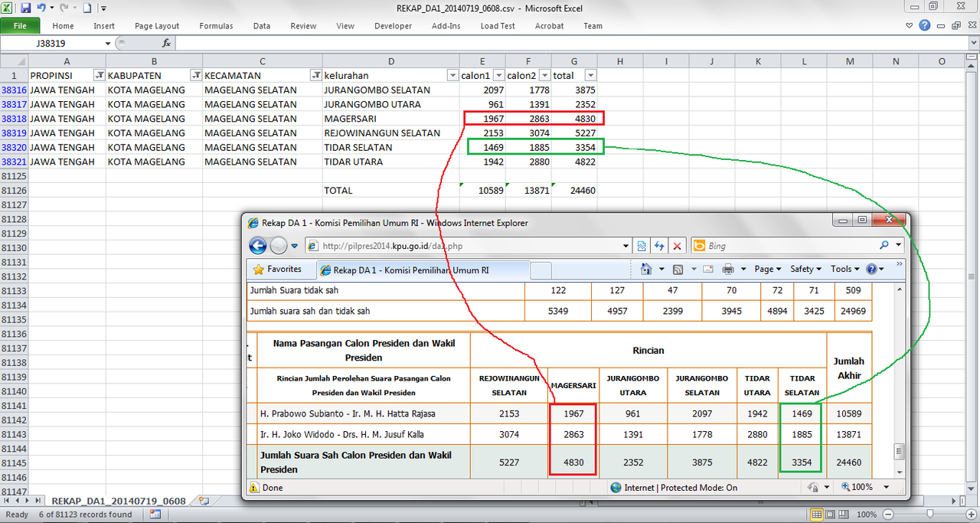The height and width of the screenshot is (523, 980).
Task: Click the Excel zoom slider handle
Action: coord(929,515)
